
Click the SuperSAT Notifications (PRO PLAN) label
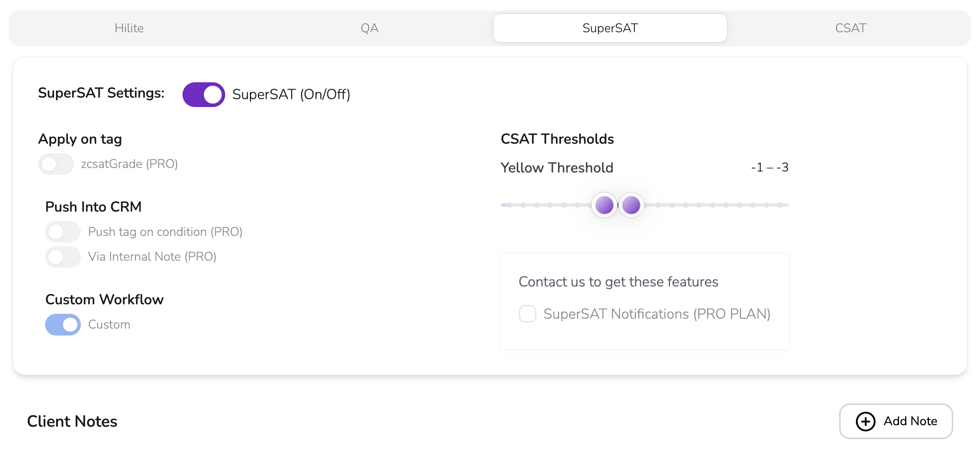pyautogui.click(x=657, y=314)
